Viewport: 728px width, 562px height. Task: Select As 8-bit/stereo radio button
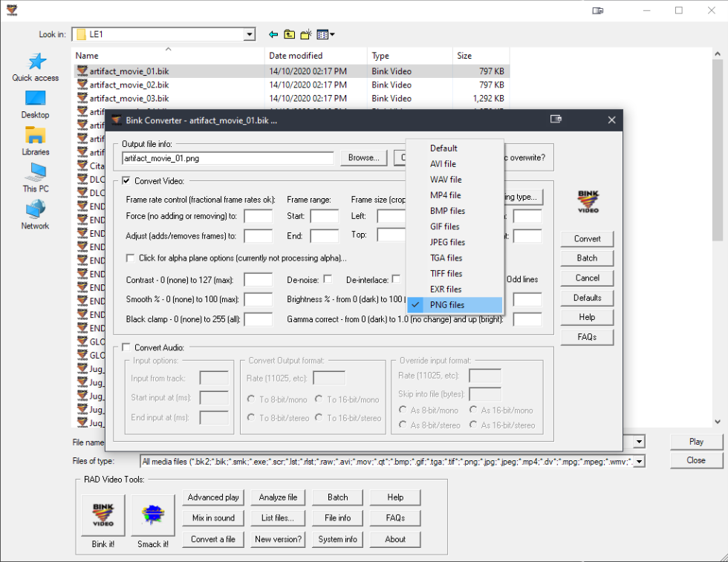click(403, 425)
